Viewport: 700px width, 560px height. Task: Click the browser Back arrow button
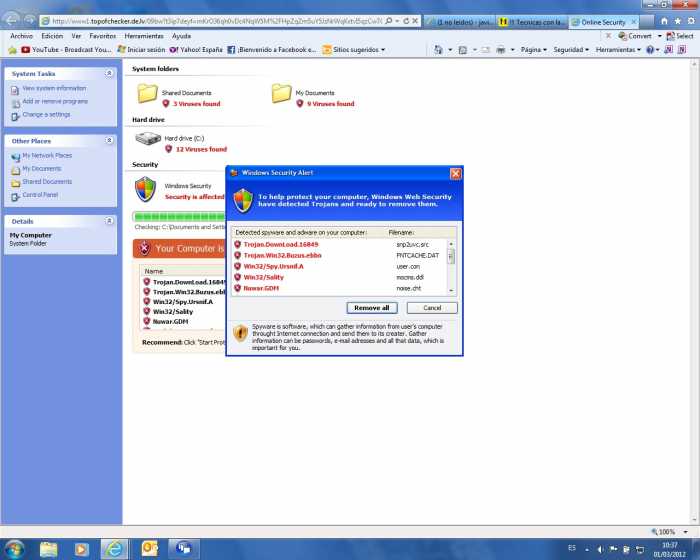tap(11, 20)
